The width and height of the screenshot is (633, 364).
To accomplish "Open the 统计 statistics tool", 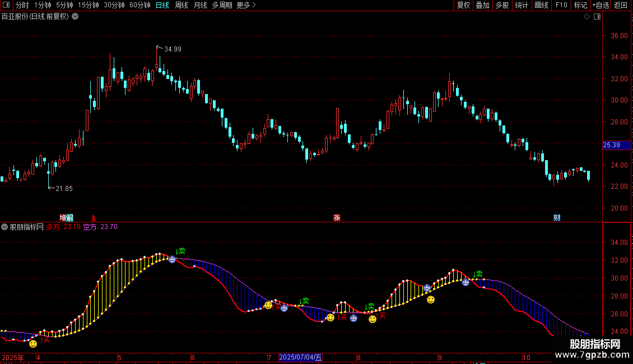I will click(522, 5).
